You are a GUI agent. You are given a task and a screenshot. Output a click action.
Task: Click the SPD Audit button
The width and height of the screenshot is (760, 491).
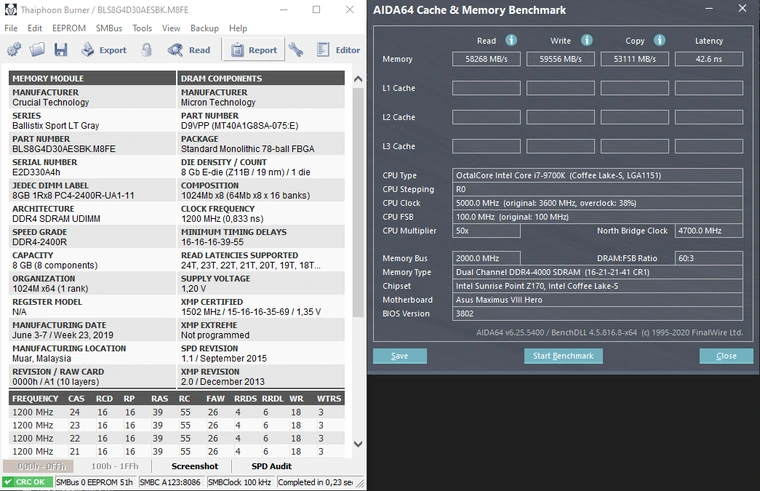pyautogui.click(x=271, y=466)
